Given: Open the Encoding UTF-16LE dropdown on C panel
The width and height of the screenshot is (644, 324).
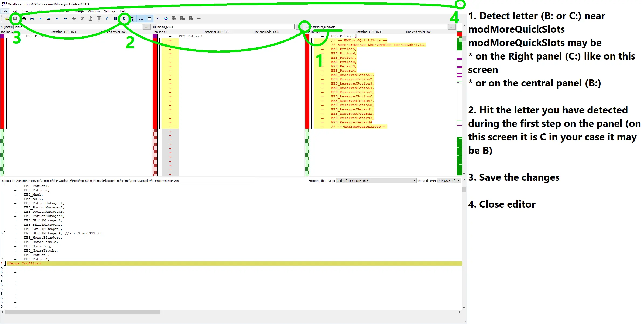Looking at the screenshot, I should click(x=369, y=32).
